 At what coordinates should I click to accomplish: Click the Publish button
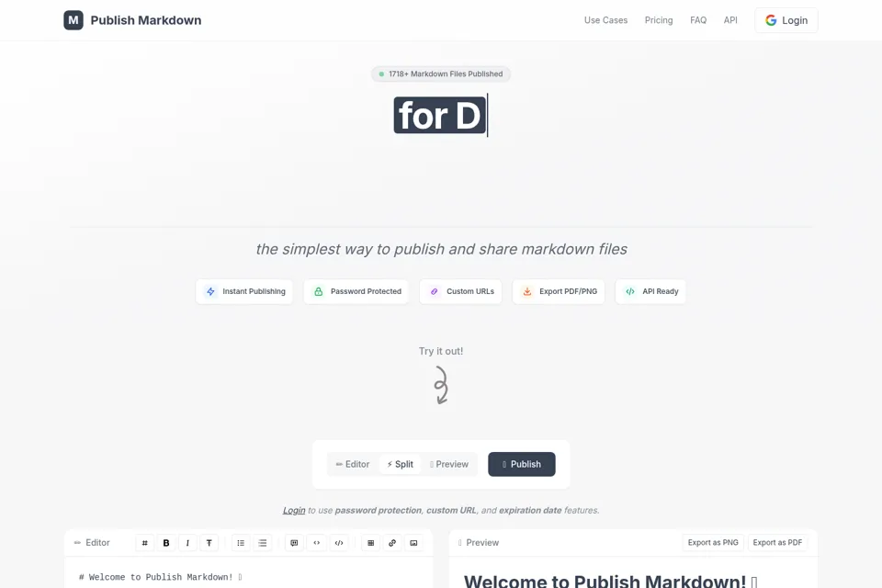click(x=522, y=464)
